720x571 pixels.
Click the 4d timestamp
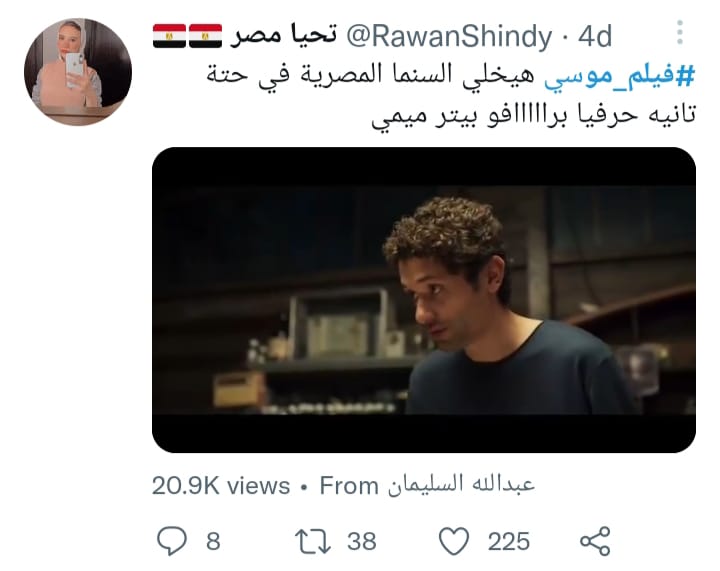(595, 36)
